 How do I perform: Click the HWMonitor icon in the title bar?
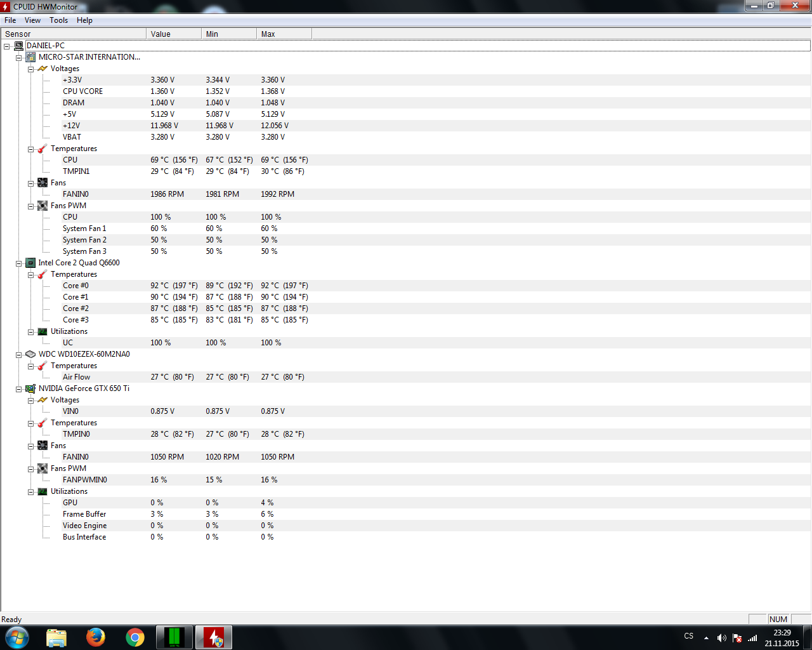coord(6,6)
